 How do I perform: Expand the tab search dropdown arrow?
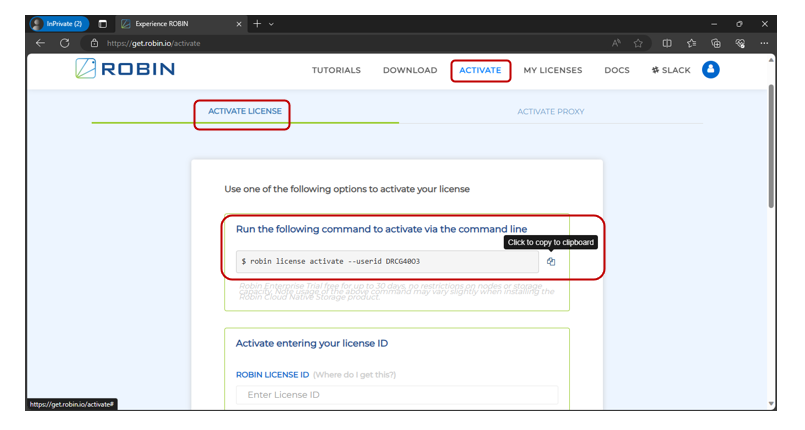click(271, 24)
